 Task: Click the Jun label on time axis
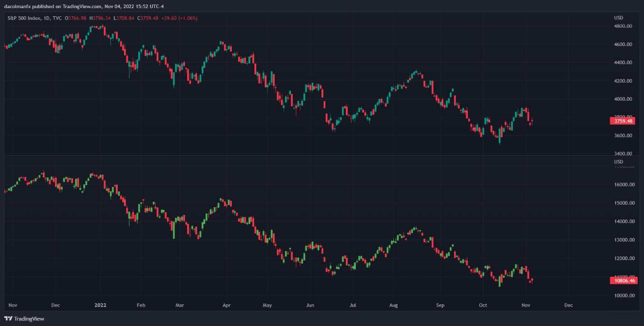coord(310,305)
